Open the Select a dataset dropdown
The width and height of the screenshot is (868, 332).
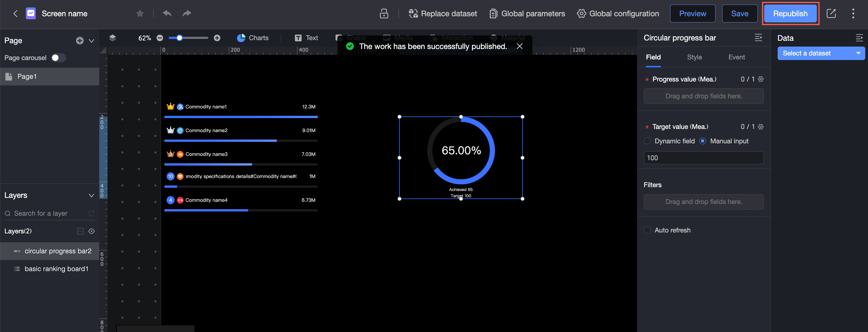[x=821, y=53]
